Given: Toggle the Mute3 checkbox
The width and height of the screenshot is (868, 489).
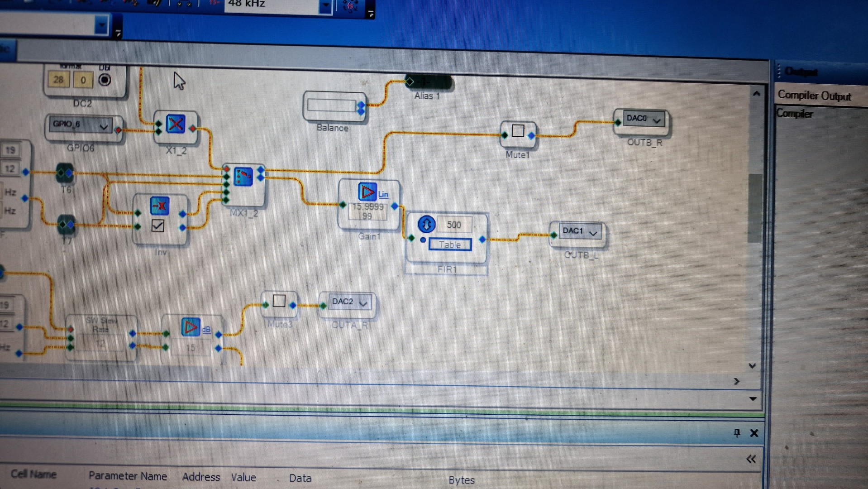Looking at the screenshot, I should (x=279, y=301).
